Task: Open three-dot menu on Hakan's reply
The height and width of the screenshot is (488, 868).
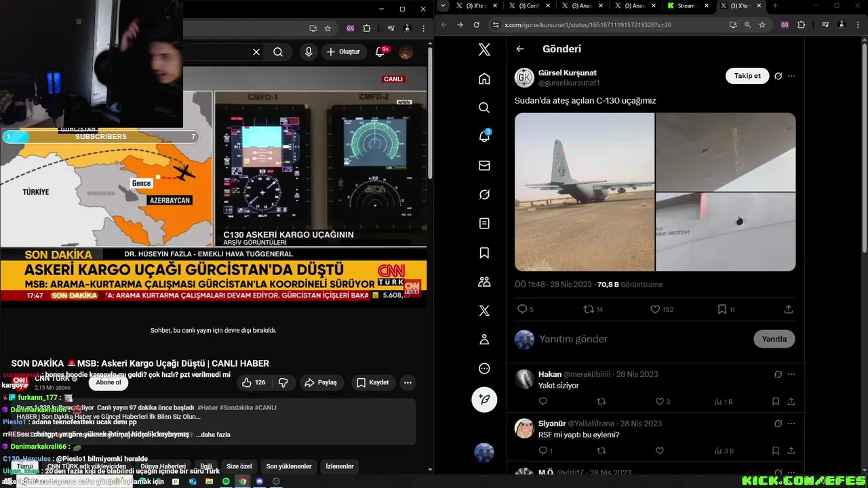Action: 791,374
